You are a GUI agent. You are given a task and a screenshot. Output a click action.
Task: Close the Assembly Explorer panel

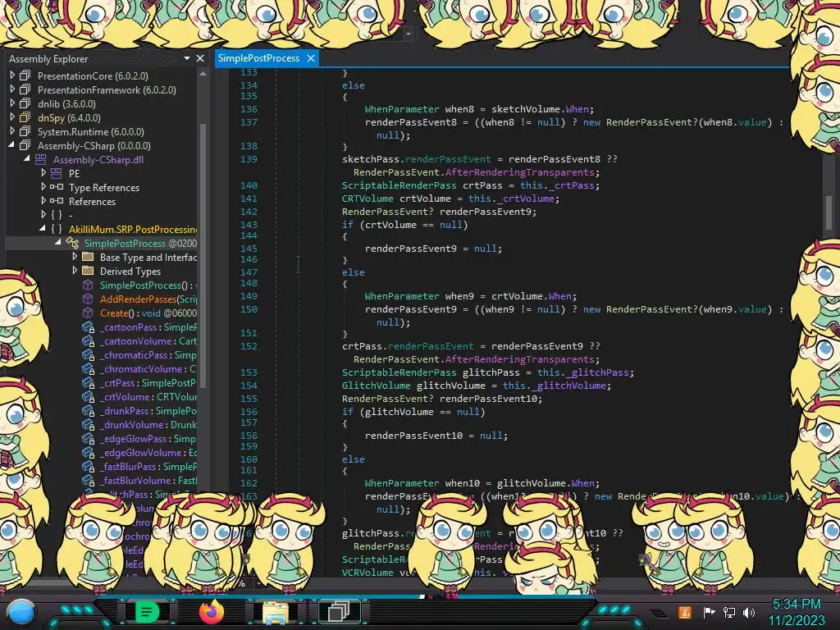[200, 58]
